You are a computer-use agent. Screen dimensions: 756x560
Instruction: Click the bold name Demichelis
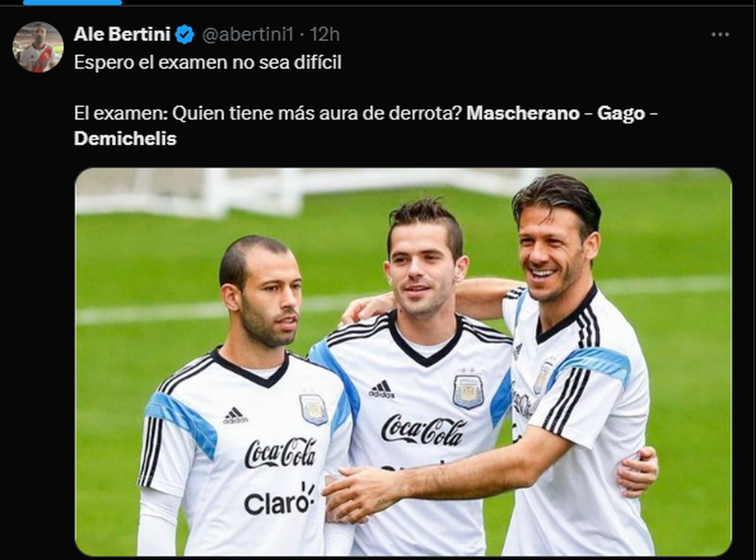(x=125, y=139)
